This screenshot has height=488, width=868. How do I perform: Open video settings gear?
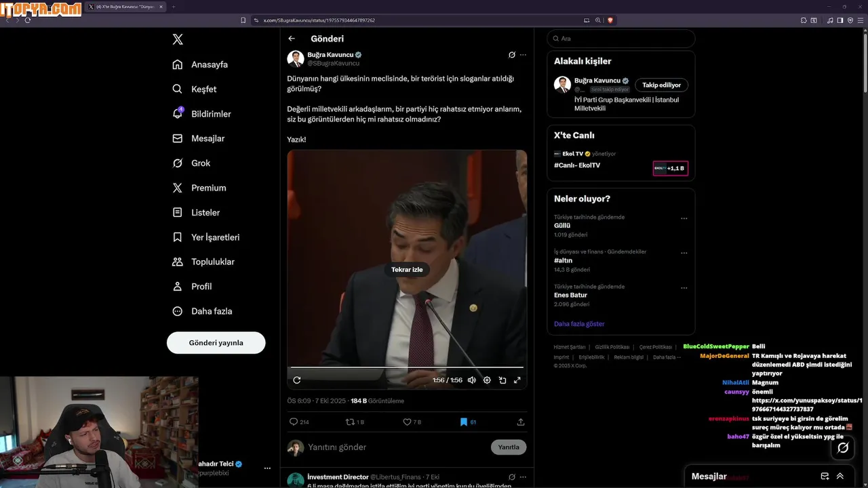click(487, 380)
